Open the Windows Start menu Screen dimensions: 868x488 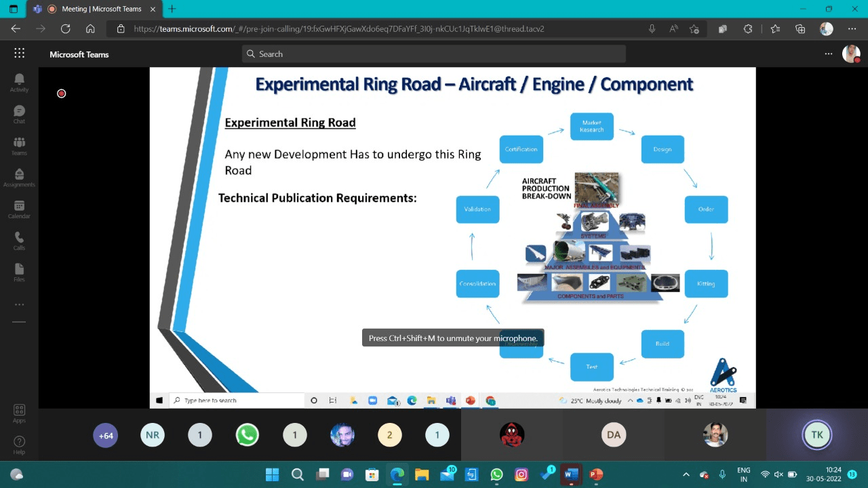[272, 474]
